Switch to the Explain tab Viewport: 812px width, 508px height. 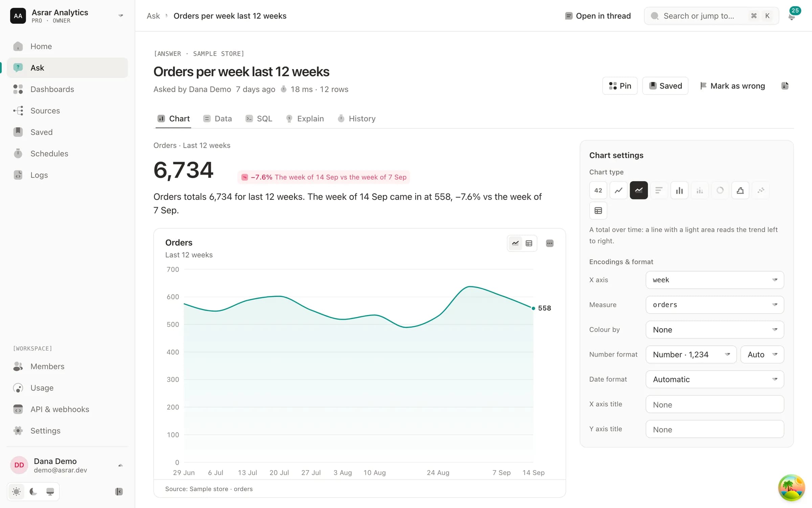(x=305, y=119)
